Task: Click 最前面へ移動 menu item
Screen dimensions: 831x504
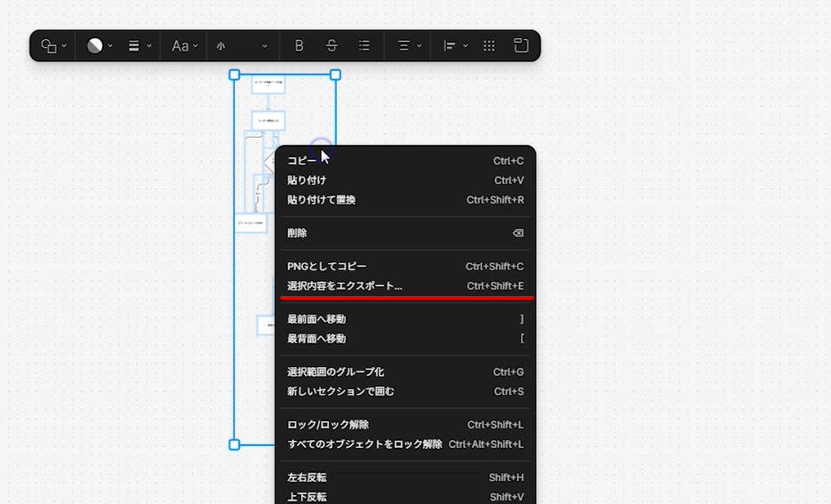Action: (x=316, y=319)
